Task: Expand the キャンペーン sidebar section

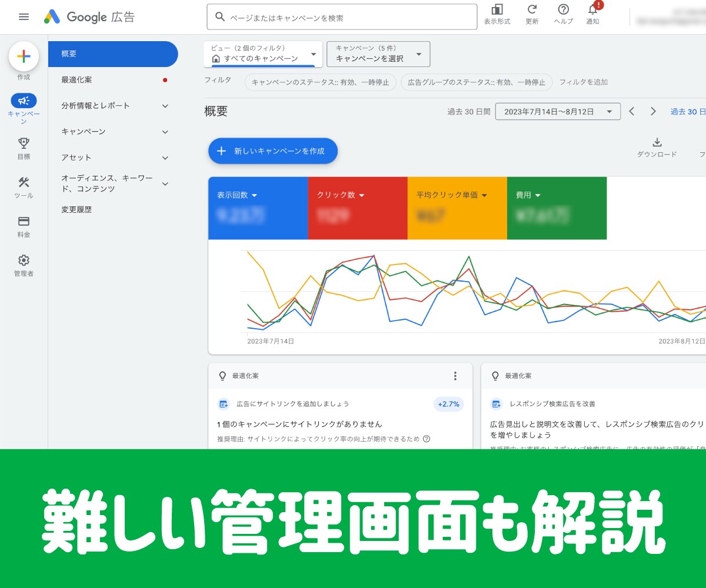Action: coord(165,132)
